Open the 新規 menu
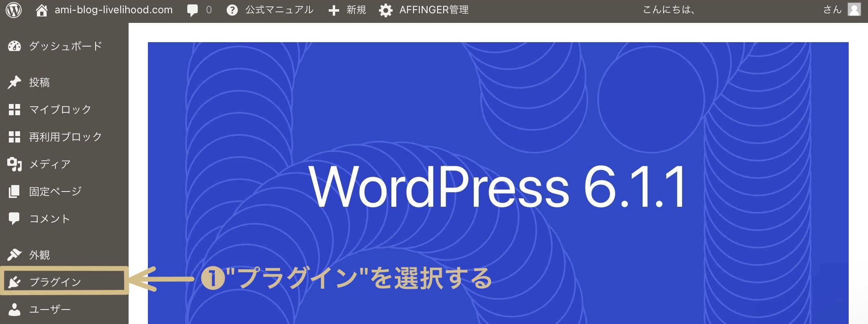The height and width of the screenshot is (324, 868). [356, 10]
